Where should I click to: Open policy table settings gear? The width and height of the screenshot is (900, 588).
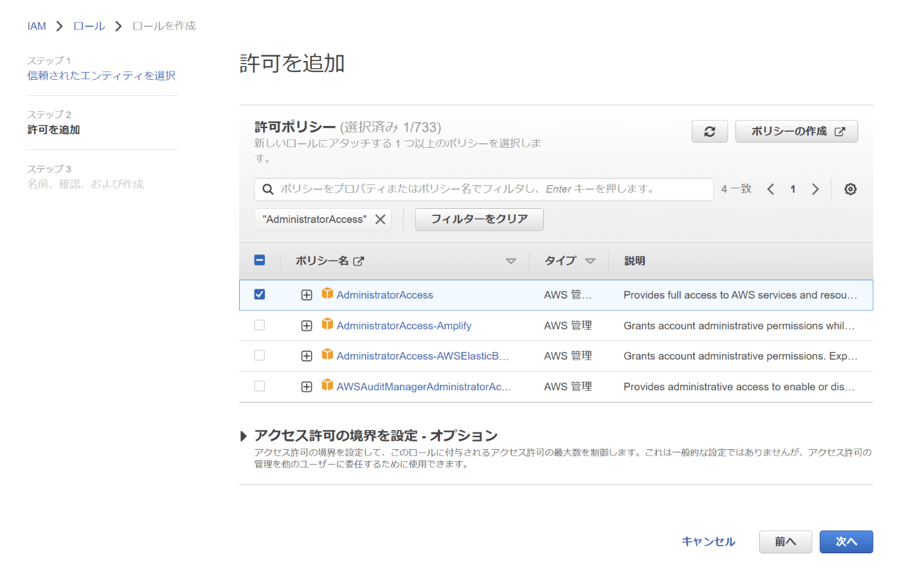pos(851,189)
